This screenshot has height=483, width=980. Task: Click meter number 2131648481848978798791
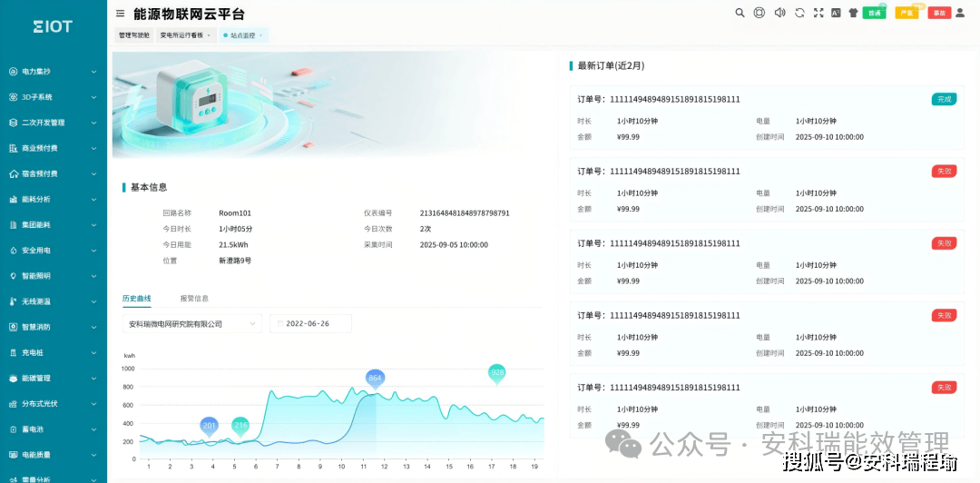[465, 212]
